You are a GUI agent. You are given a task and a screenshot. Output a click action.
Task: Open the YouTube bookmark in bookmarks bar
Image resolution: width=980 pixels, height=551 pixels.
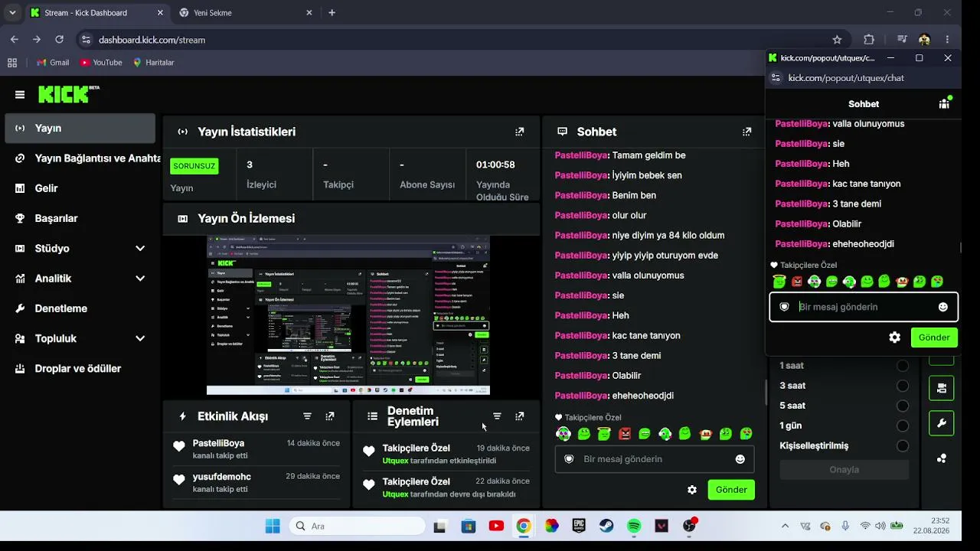(100, 63)
